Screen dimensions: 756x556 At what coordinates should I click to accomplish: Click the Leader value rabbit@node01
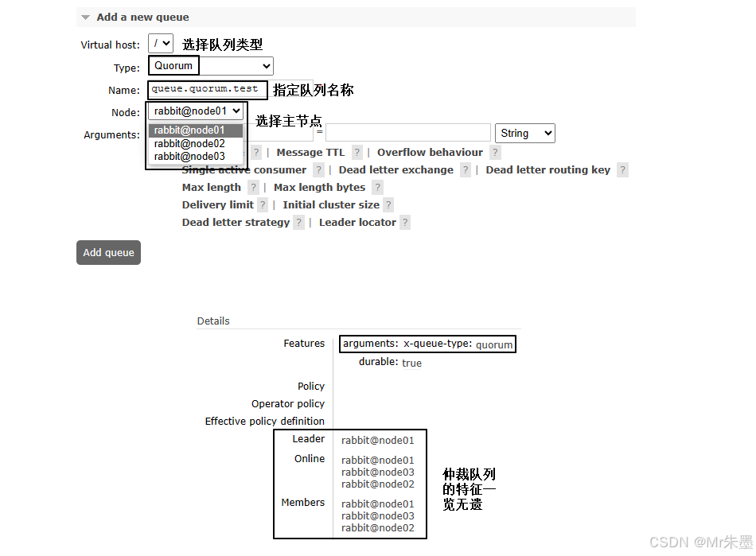click(x=377, y=441)
